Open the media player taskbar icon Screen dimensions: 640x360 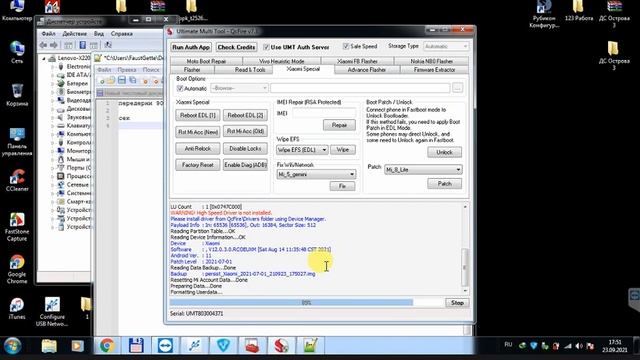(x=77, y=346)
